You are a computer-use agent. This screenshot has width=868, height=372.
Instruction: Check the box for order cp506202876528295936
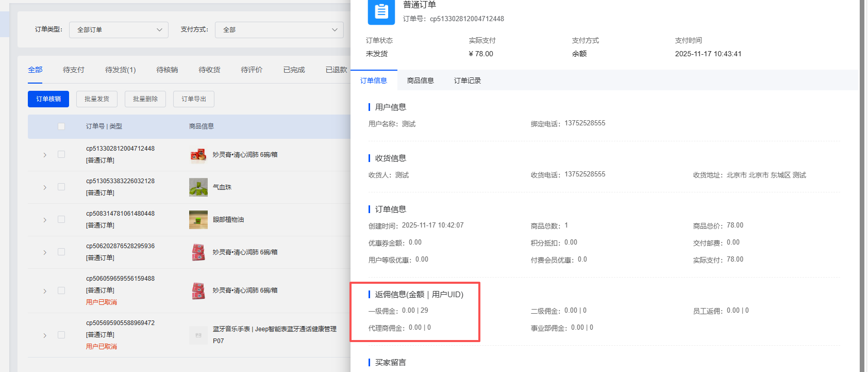tap(61, 252)
